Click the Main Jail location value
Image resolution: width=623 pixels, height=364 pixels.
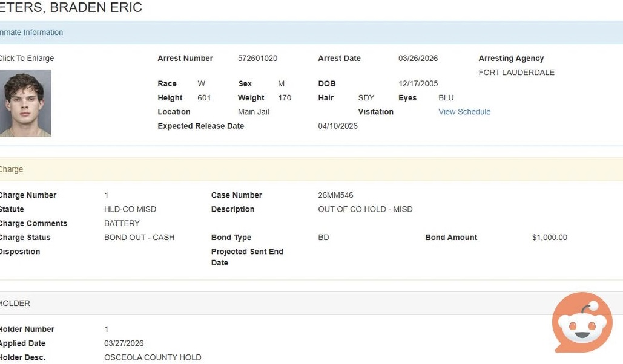point(254,112)
